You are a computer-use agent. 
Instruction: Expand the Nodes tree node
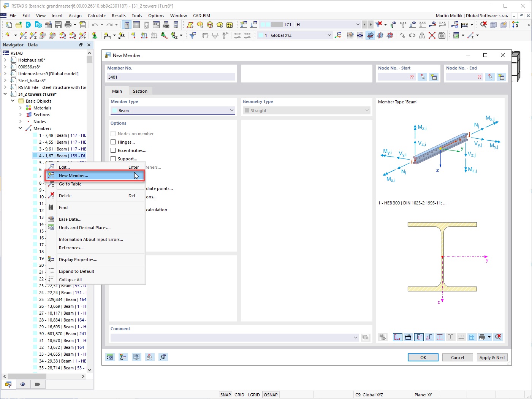point(21,122)
